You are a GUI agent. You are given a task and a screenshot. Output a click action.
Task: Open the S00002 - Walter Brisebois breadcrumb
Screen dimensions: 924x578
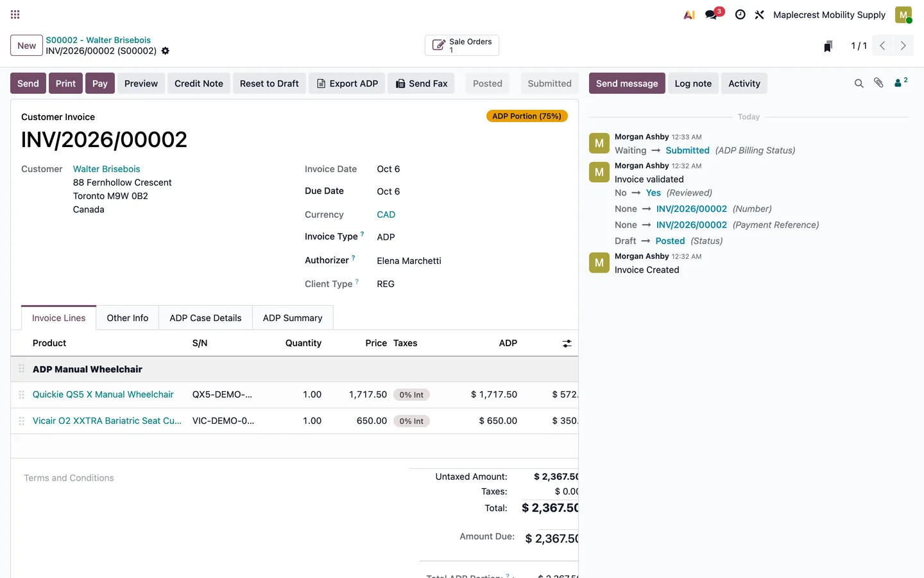tap(98, 40)
